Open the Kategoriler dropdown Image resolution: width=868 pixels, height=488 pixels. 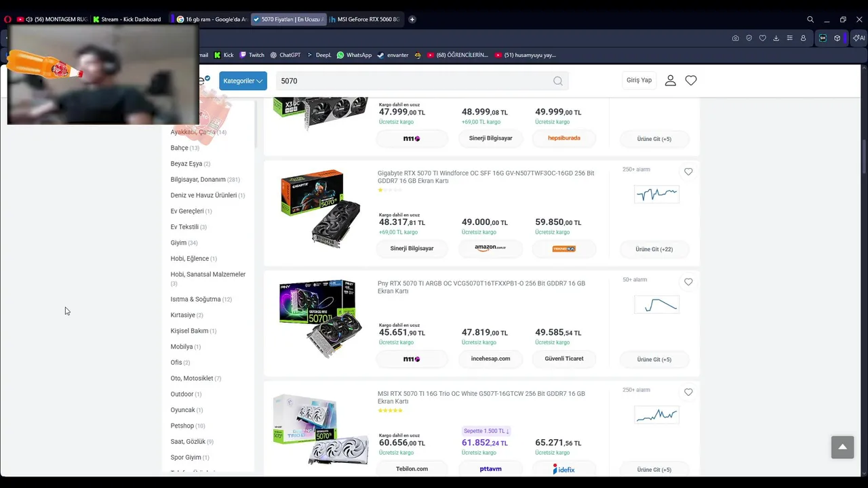point(243,81)
